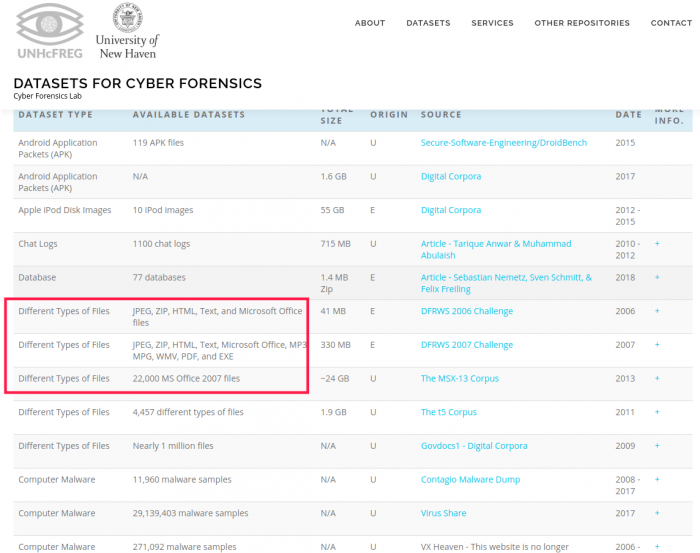Select the '22,000 MS Office 2007 files' cell

pyautogui.click(x=186, y=378)
